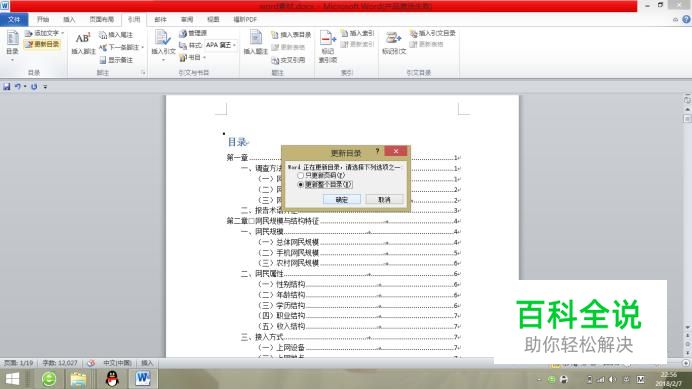
Task: Switch to the 开始 home tab
Action: point(43,19)
